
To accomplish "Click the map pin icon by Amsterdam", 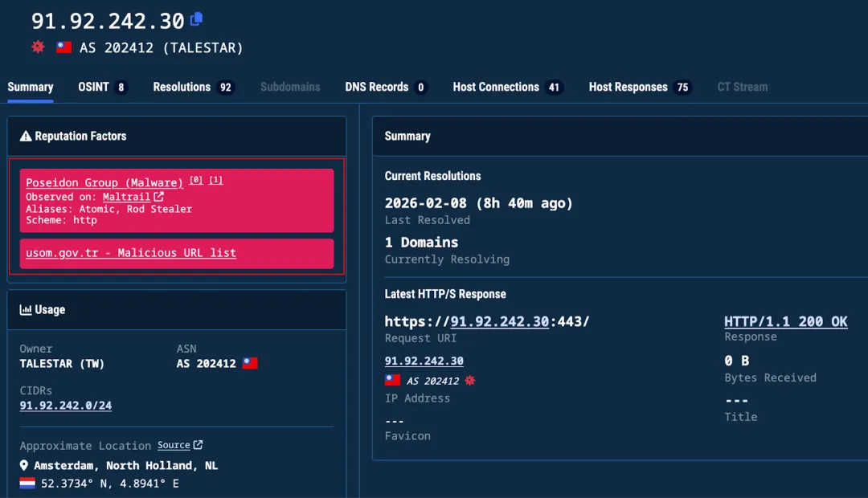I will (24, 466).
